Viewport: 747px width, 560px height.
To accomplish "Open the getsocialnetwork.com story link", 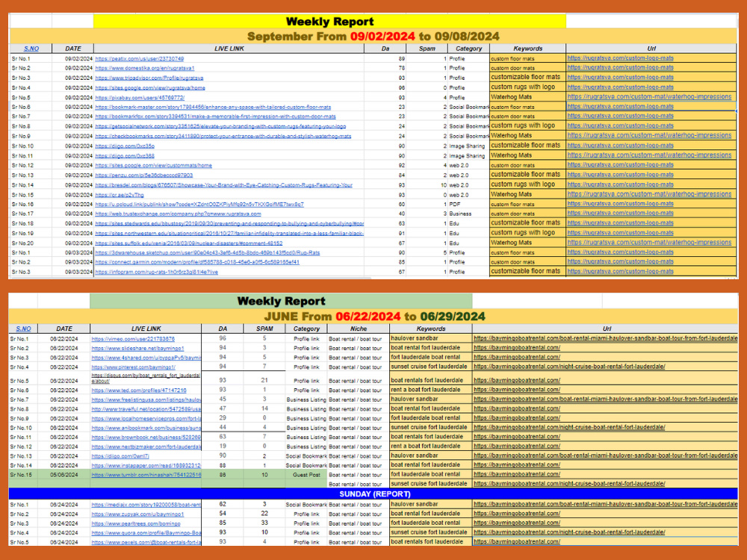I will pyautogui.click(x=220, y=127).
